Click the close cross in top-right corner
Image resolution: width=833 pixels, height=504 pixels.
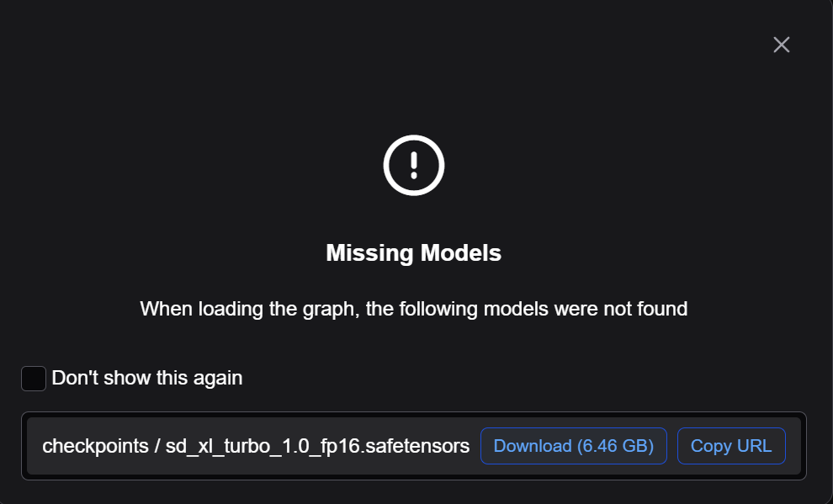781,45
